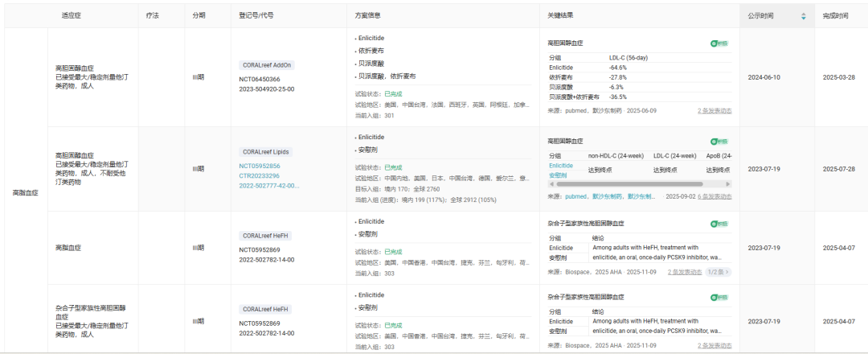Click the 方案信息 column header

[367, 16]
